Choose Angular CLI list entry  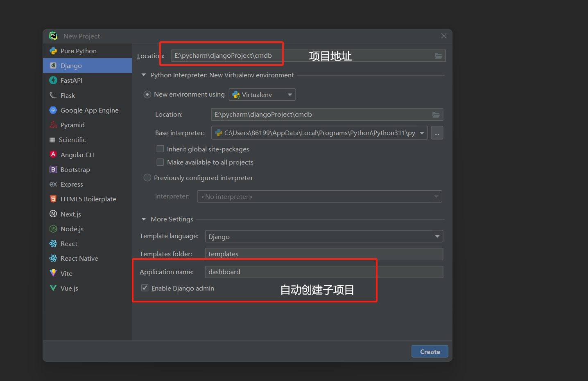pyautogui.click(x=87, y=155)
